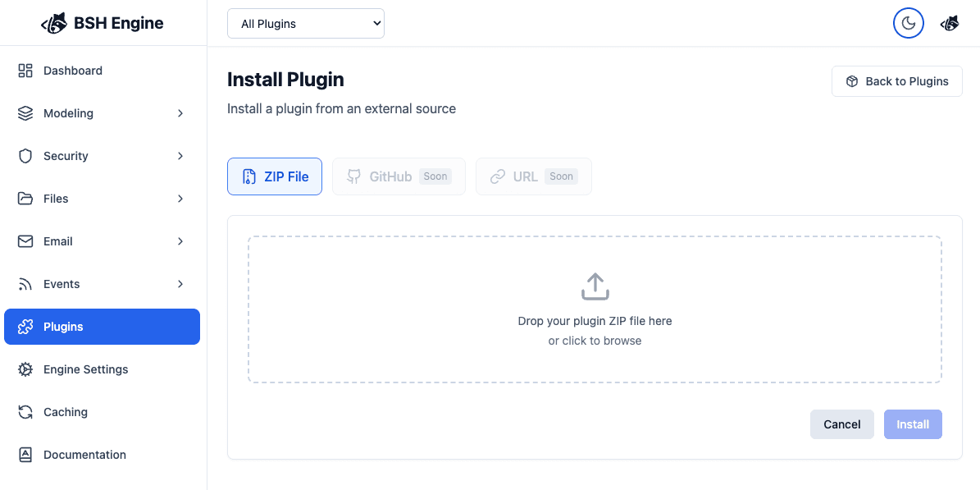
Task: Open the Documentation page
Action: tap(84, 455)
